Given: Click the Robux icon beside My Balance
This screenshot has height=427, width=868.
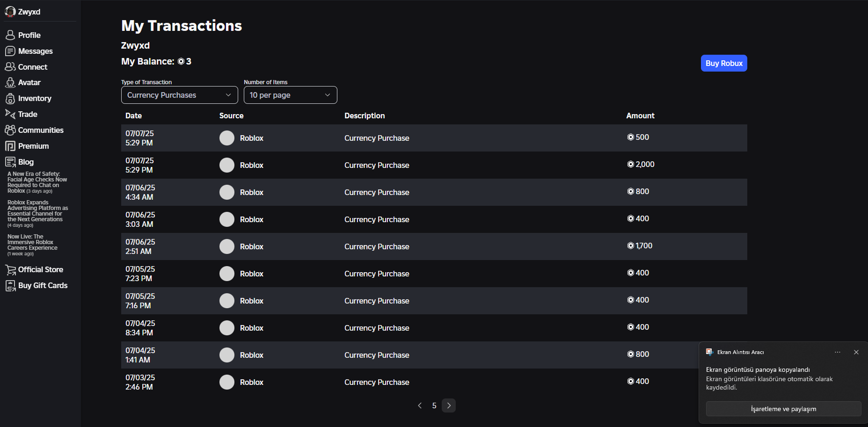Looking at the screenshot, I should pyautogui.click(x=181, y=62).
